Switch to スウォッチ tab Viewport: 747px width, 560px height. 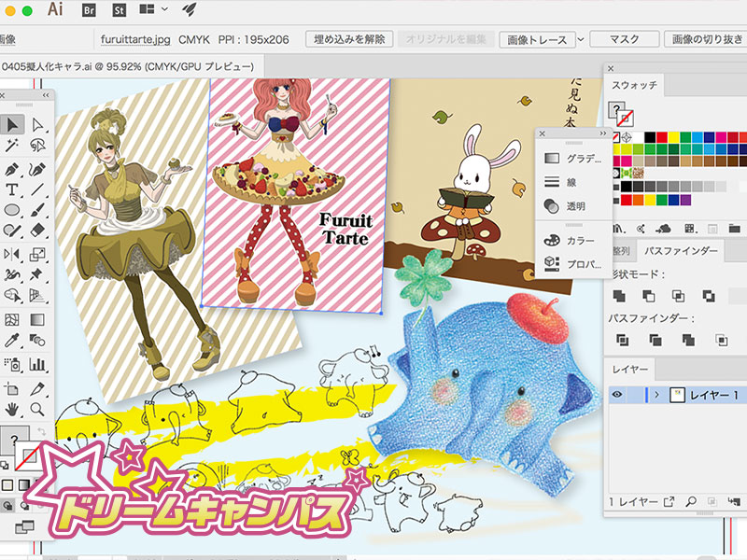634,85
